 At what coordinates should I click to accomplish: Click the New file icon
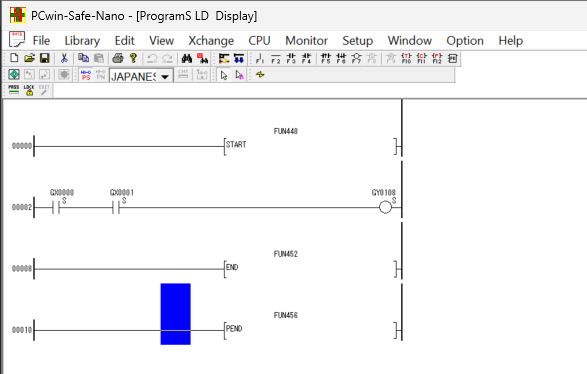pyautogui.click(x=14, y=58)
